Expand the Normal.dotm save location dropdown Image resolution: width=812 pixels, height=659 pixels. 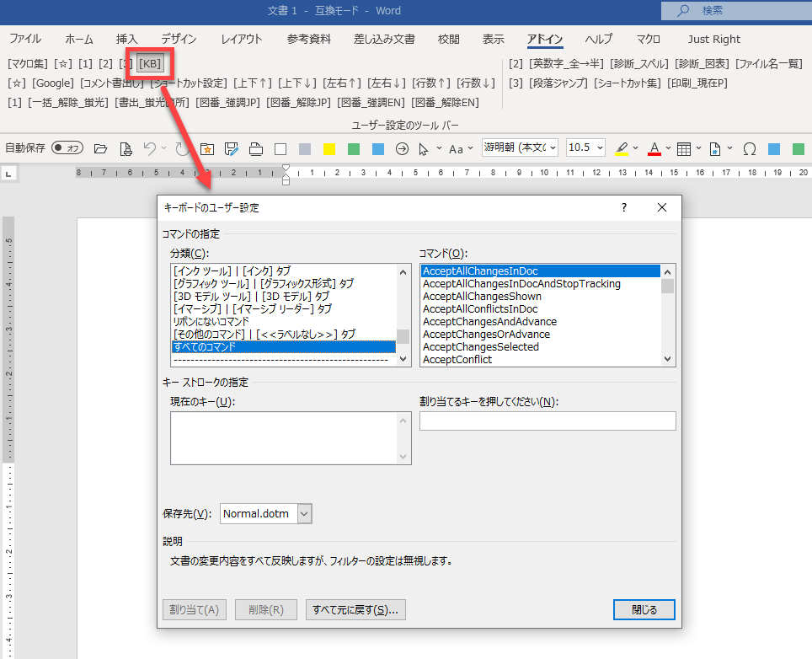pyautogui.click(x=304, y=513)
